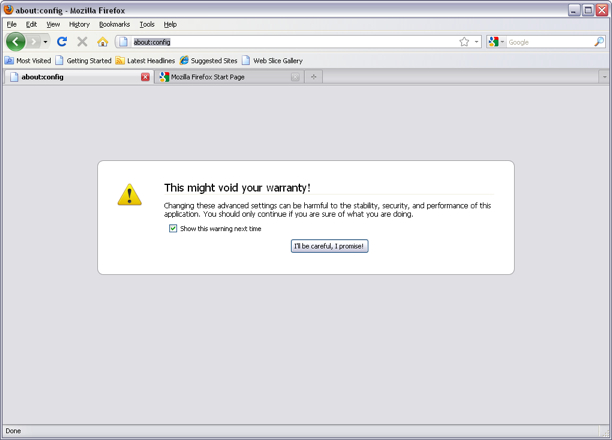The image size is (612, 440).
Task: Open a new tab with plus button
Action: click(x=313, y=77)
